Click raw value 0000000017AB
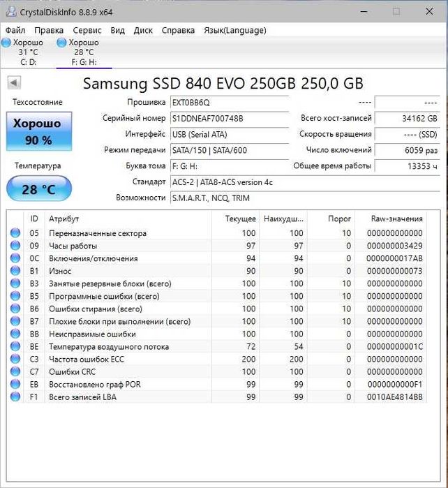448x488 pixels. pyautogui.click(x=394, y=258)
